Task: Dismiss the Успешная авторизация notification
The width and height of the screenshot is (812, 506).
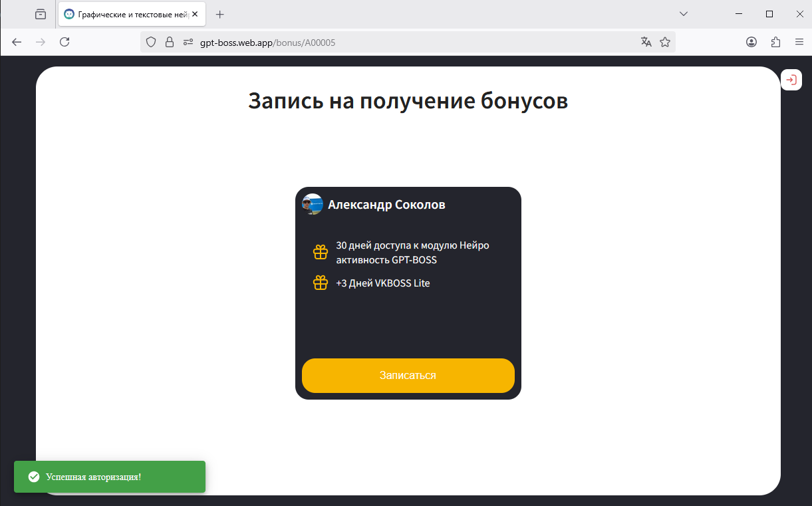Action: 110,477
